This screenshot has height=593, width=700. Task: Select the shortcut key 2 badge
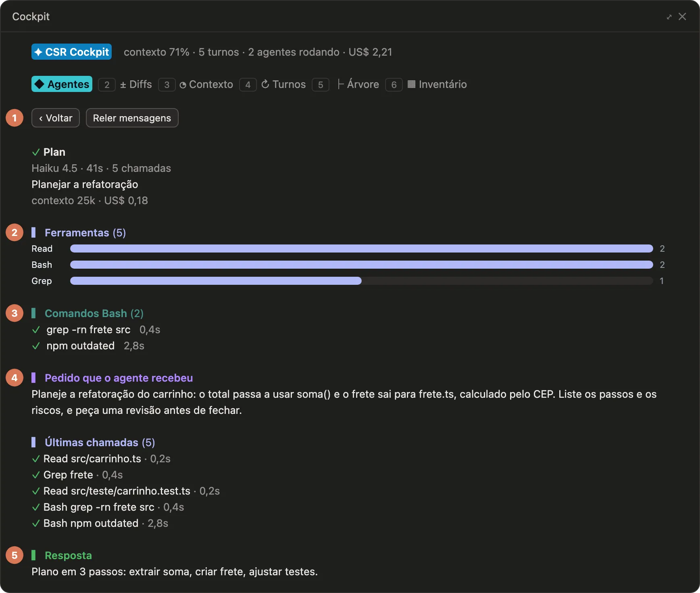[107, 85]
